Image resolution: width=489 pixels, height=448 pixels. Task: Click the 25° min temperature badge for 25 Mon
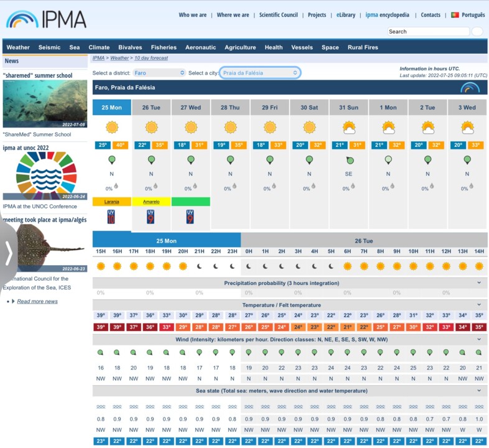103,145
